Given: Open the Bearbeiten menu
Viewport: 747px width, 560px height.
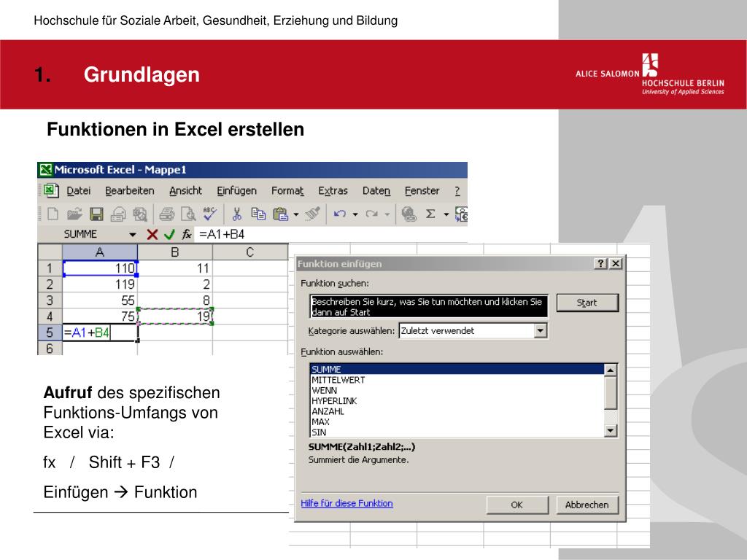Looking at the screenshot, I should (130, 191).
